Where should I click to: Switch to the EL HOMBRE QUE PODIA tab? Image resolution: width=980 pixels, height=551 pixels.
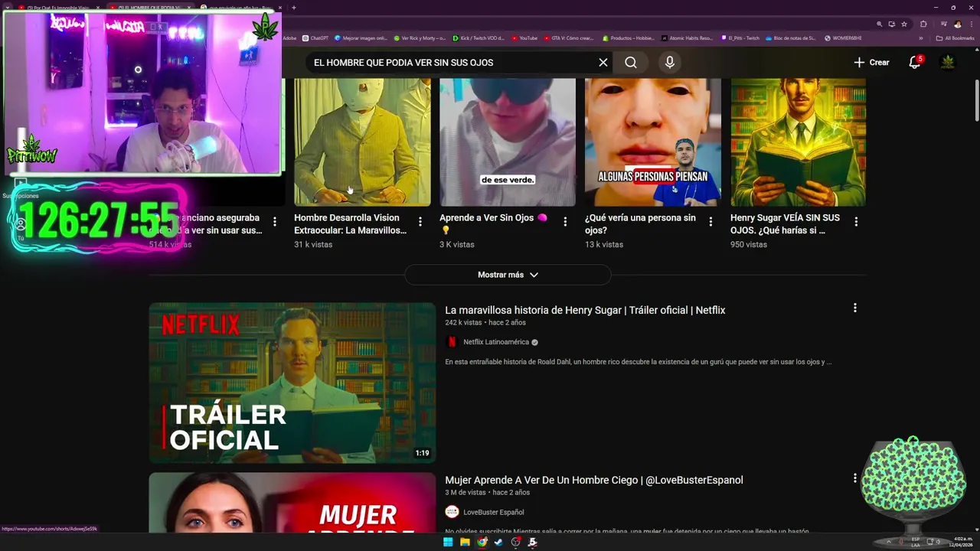tap(149, 8)
